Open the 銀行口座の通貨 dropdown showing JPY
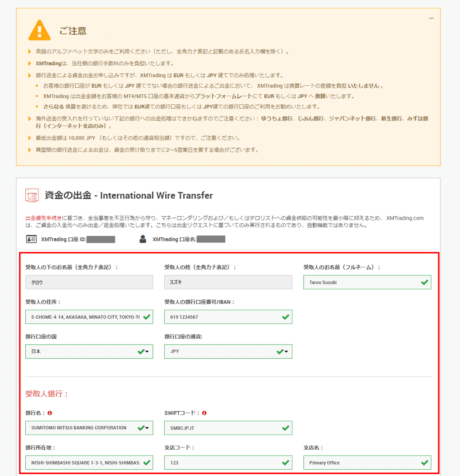The height and width of the screenshot is (476, 460). coord(228,352)
